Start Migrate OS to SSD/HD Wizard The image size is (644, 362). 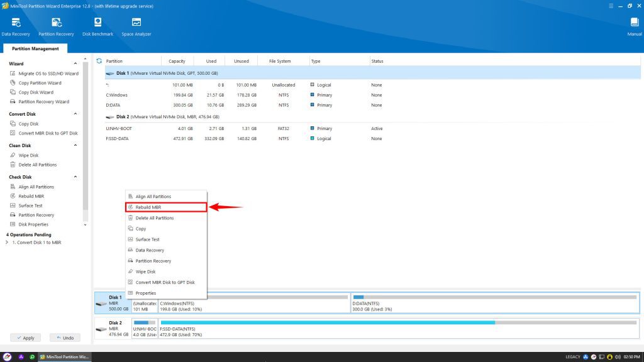coord(44,74)
